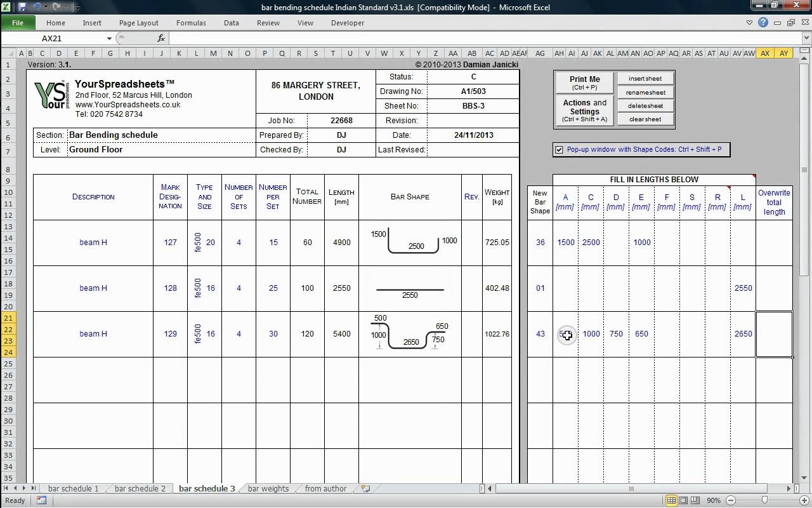Toggle the Pop-up window with Shape Codes checkbox
Viewport: 812px width, 508px height.
pos(559,150)
